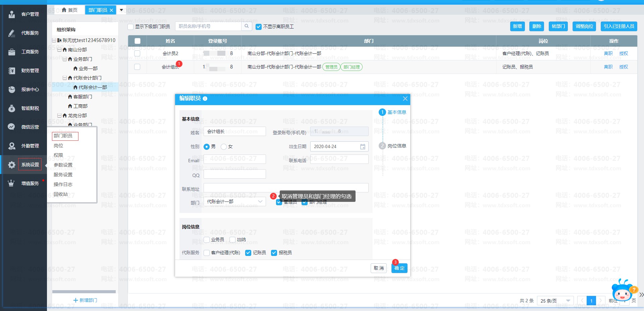Viewport: 644px width, 311px height.
Task: Click the 报表中心 sidebar icon
Action: click(x=12, y=89)
